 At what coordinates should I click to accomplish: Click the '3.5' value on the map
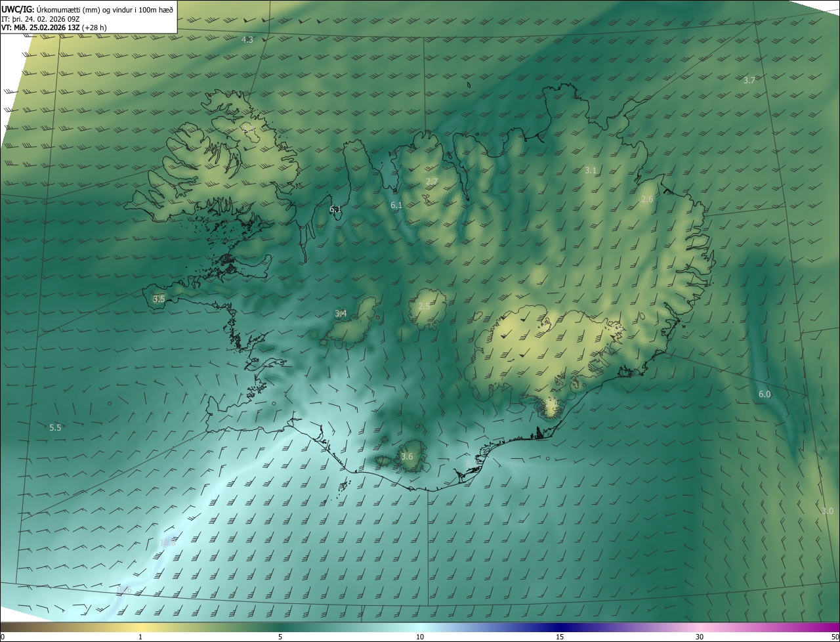point(159,299)
